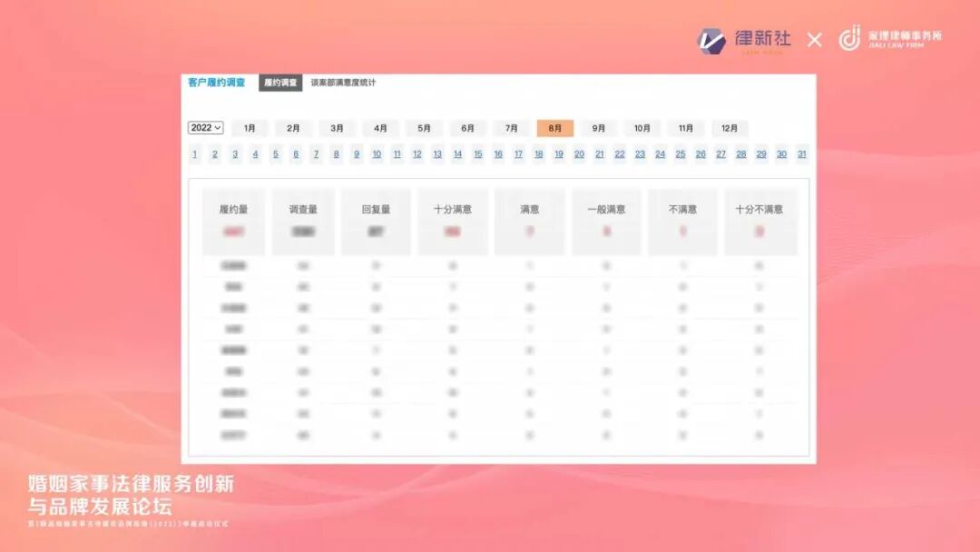This screenshot has width=980, height=552.
Task: Open day 10 link
Action: click(x=377, y=153)
